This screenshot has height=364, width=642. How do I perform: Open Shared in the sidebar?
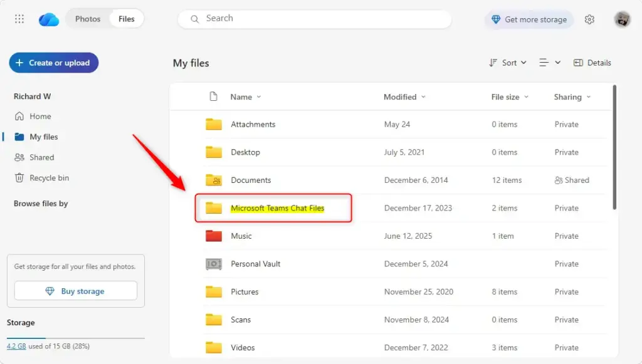(41, 157)
